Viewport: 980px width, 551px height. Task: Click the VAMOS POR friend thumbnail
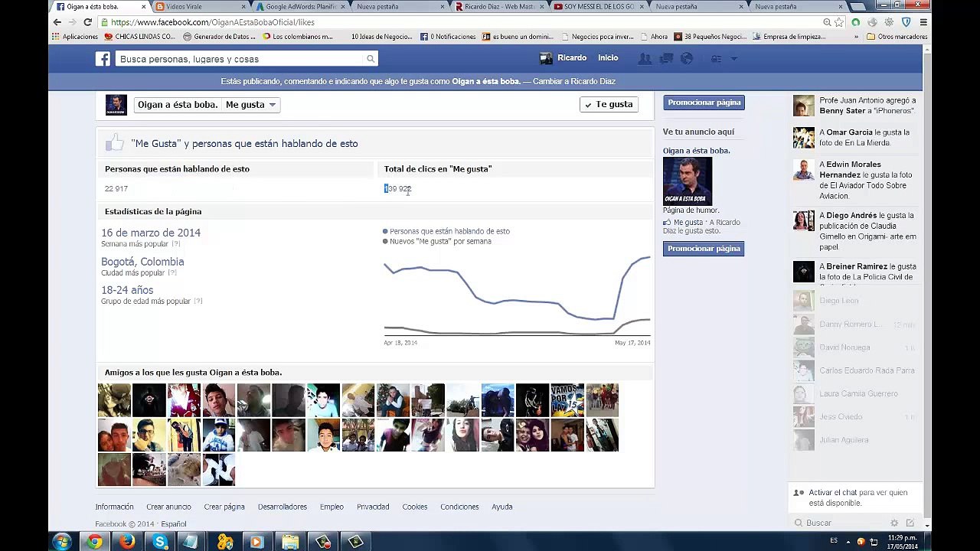click(x=567, y=400)
